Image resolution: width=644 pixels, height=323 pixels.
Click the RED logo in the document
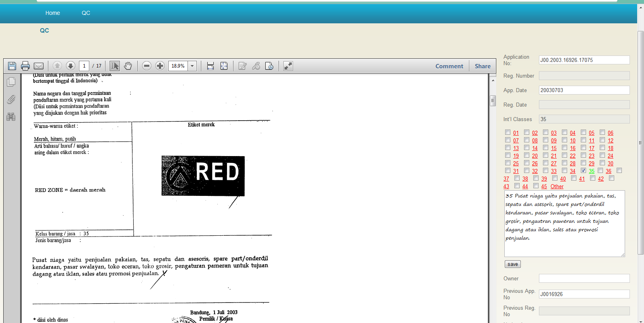click(203, 176)
